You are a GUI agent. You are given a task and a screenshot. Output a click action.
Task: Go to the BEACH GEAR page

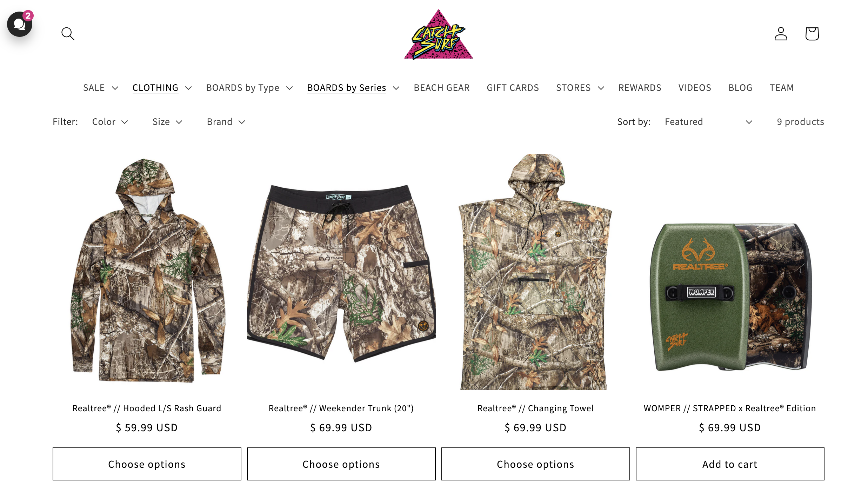coord(441,88)
